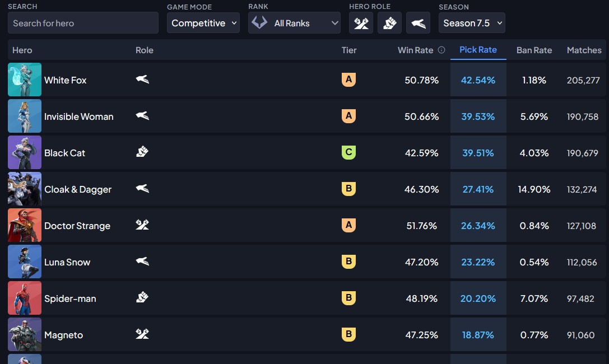Sort by Matches column header
Screen dimensions: 609x364
[x=584, y=50]
